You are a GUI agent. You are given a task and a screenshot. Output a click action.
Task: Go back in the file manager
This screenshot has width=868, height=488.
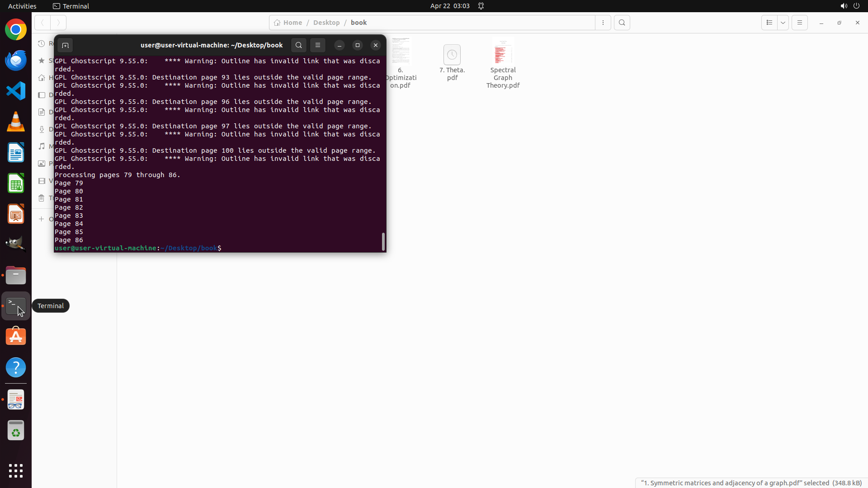[x=42, y=23]
